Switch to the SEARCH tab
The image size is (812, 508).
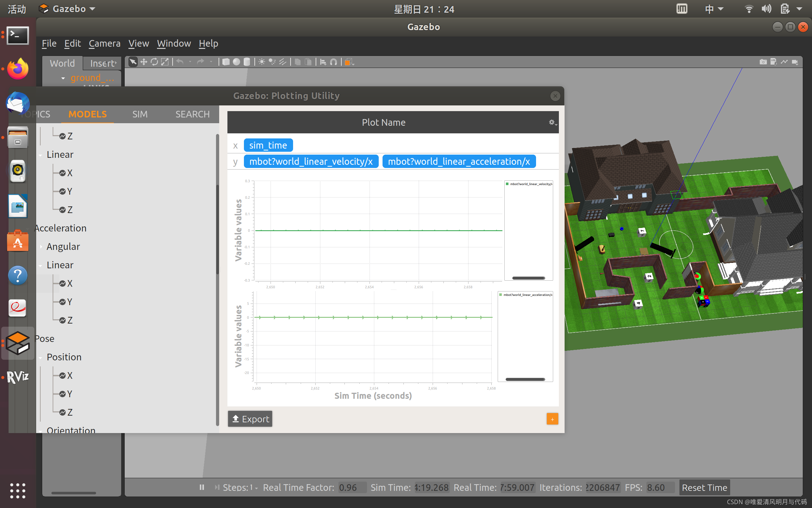[x=193, y=114]
